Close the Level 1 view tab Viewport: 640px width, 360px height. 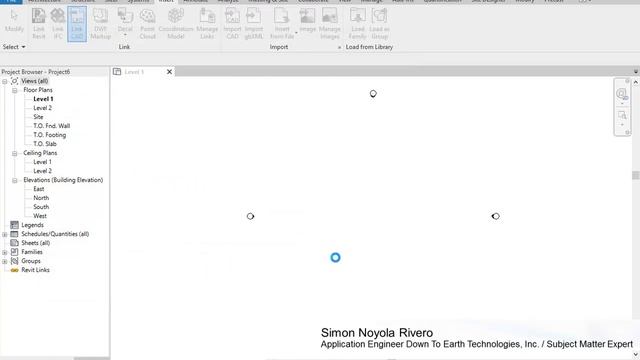point(169,72)
